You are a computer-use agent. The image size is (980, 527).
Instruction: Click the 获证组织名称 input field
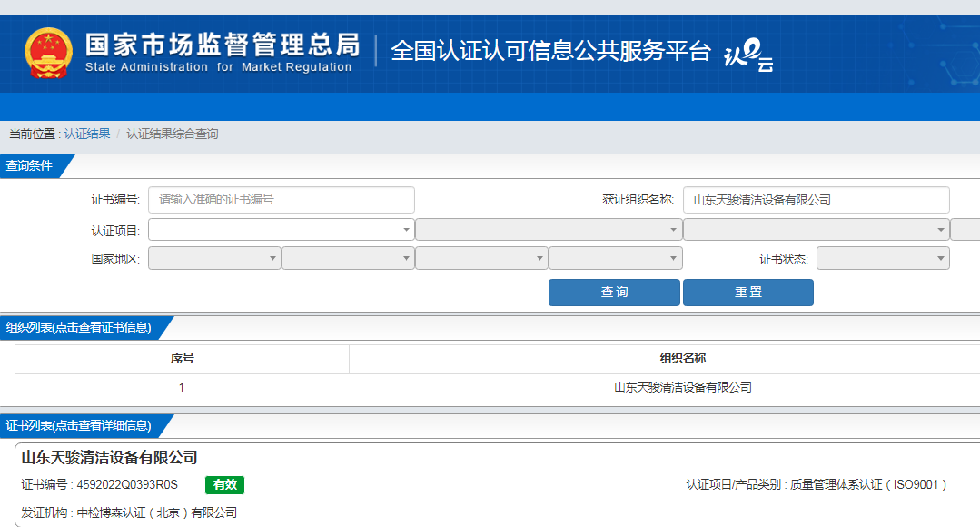click(817, 200)
